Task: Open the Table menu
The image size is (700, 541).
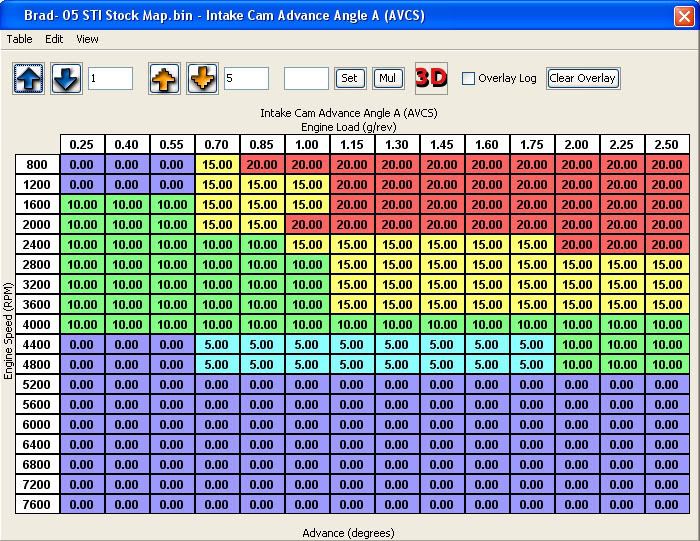Action: click(19, 39)
